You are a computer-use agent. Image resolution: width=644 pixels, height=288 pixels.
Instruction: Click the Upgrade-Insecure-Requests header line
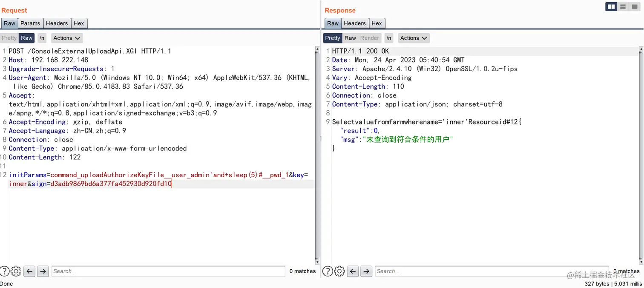61,69
